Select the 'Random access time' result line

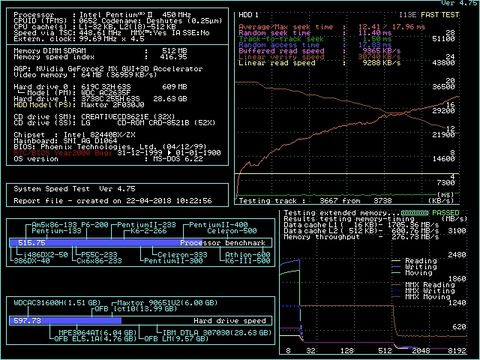pos(315,45)
